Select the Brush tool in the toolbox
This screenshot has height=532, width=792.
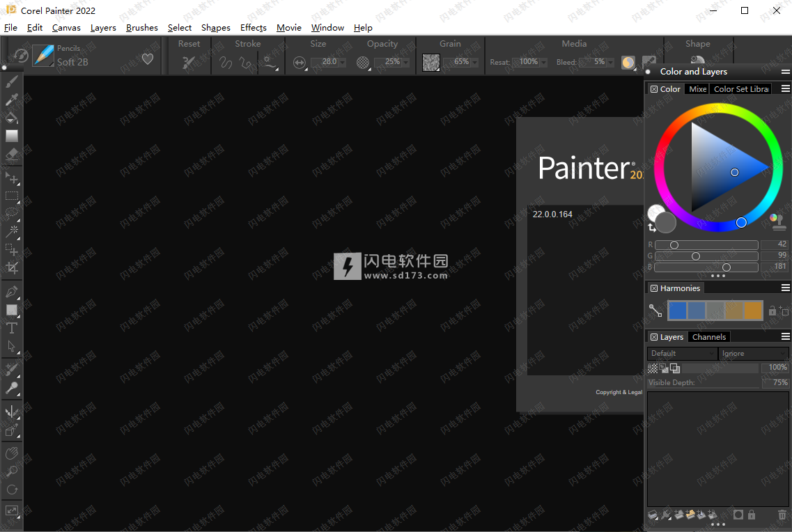tap(12, 81)
